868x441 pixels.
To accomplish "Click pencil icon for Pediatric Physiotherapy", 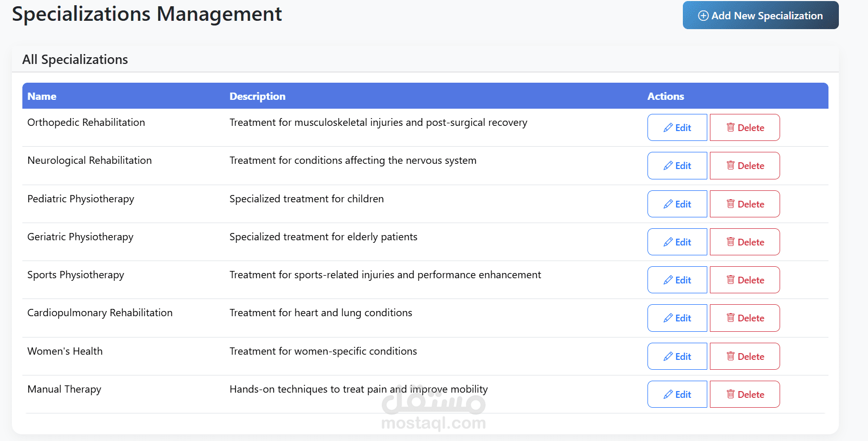I will (x=668, y=204).
